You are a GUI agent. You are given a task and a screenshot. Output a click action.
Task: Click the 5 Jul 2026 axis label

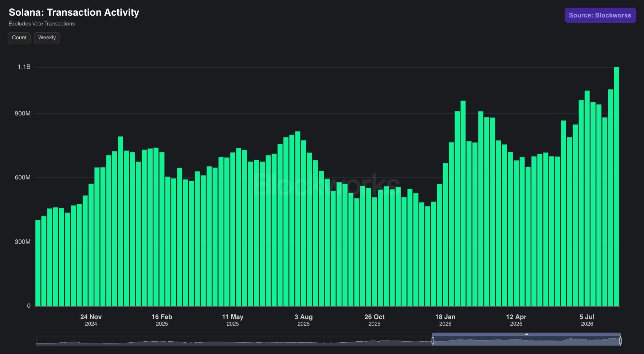[587, 320]
